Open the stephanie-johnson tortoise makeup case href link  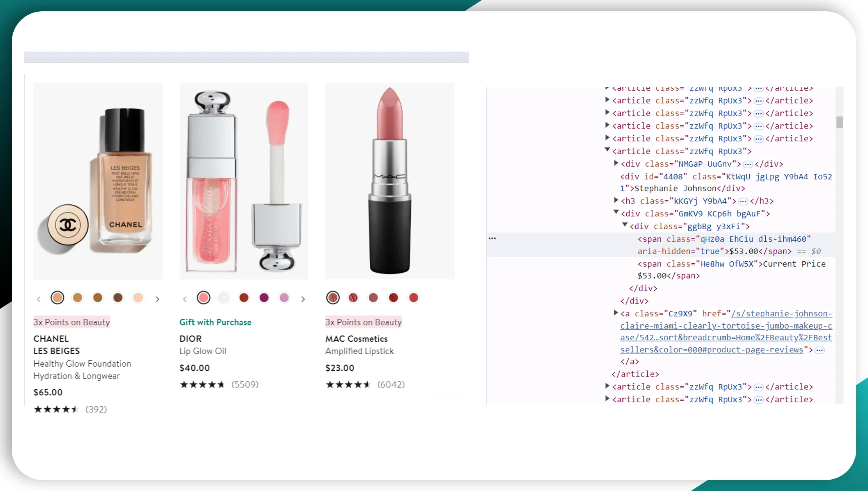tap(726, 332)
